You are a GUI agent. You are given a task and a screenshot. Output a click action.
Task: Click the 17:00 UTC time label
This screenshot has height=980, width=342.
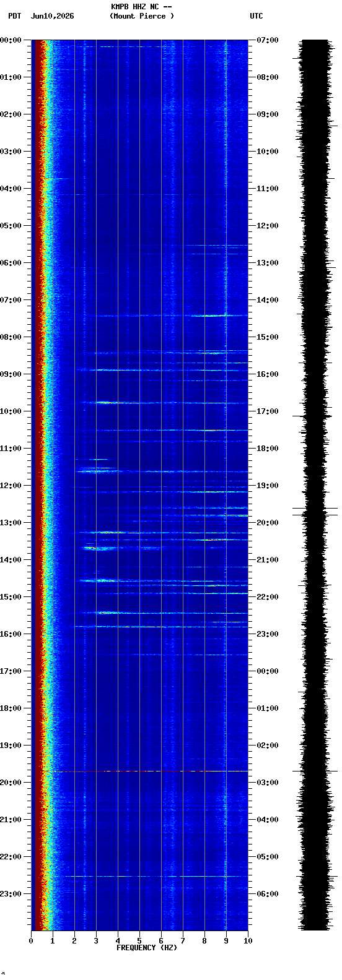pyautogui.click(x=268, y=411)
